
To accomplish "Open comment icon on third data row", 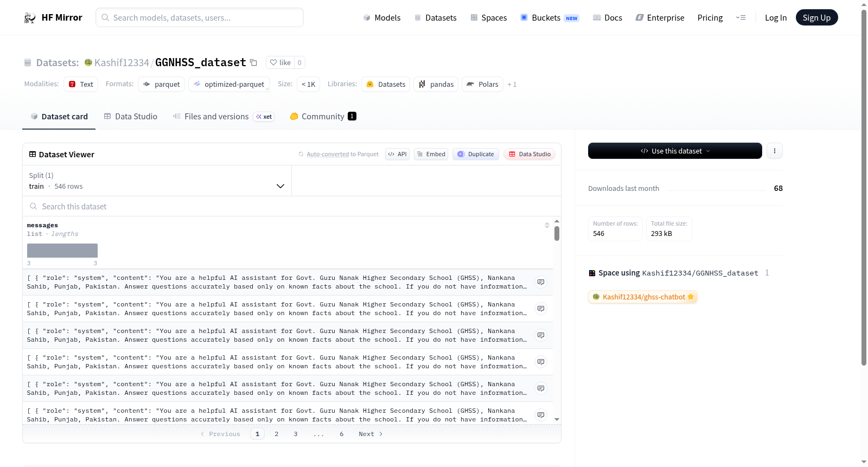I will (541, 335).
